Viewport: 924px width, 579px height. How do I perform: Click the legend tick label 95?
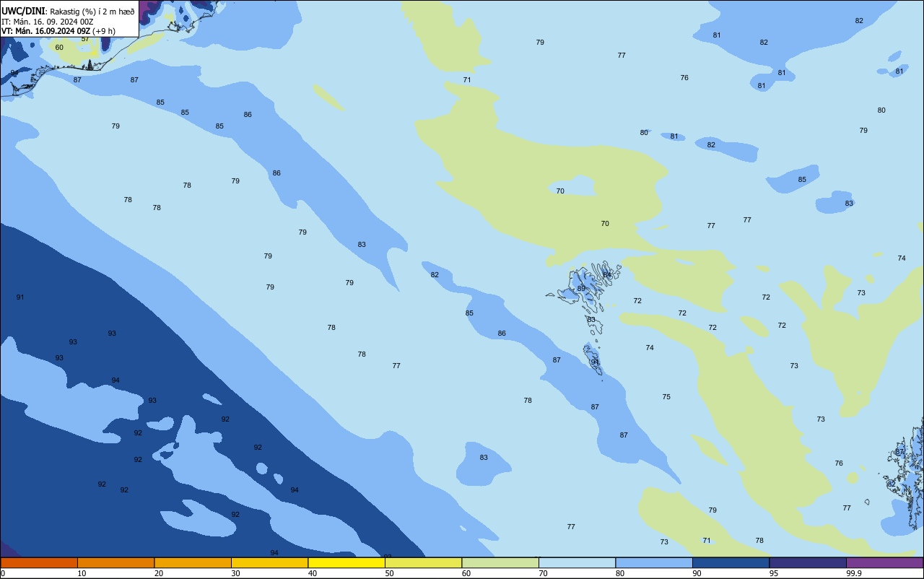(773, 573)
